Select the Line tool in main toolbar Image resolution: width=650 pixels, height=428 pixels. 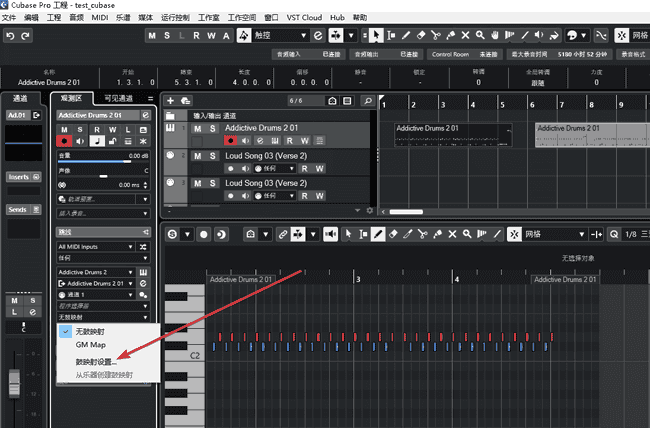click(525, 36)
